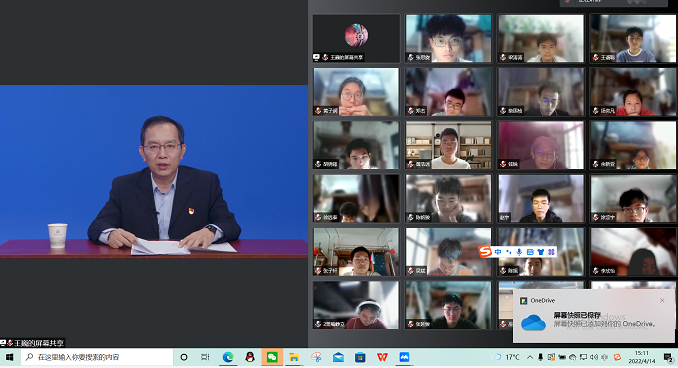This screenshot has width=678, height=368.
Task: Select the shared screen participant thumbnail
Action: click(x=356, y=38)
